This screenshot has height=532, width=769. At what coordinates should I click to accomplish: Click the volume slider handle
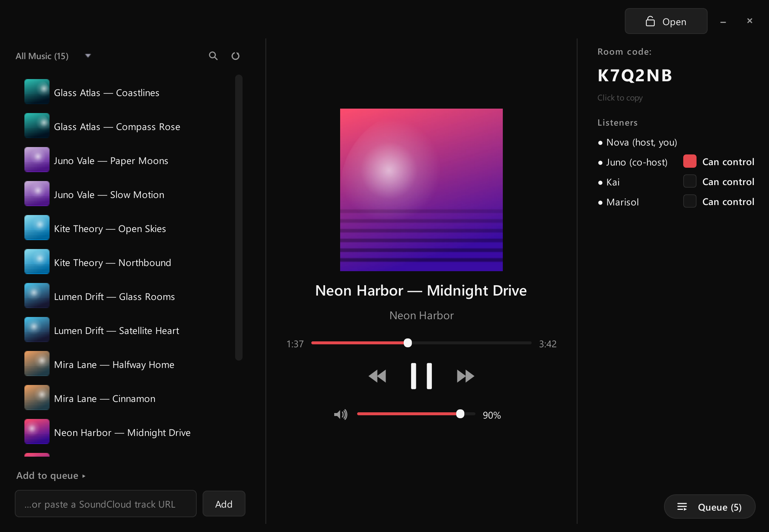pos(460,414)
